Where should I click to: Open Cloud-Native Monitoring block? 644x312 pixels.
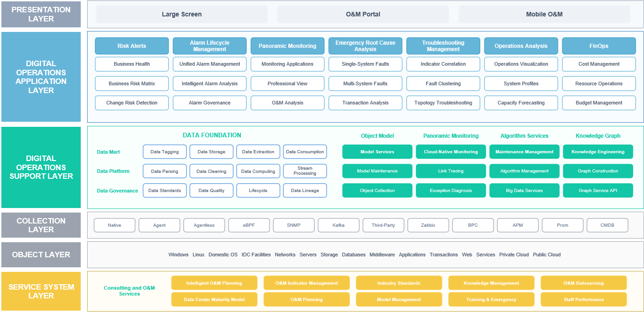tap(451, 152)
